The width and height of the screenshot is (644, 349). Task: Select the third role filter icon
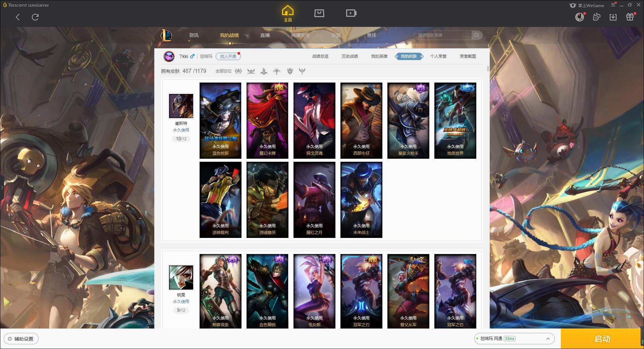[264, 71]
